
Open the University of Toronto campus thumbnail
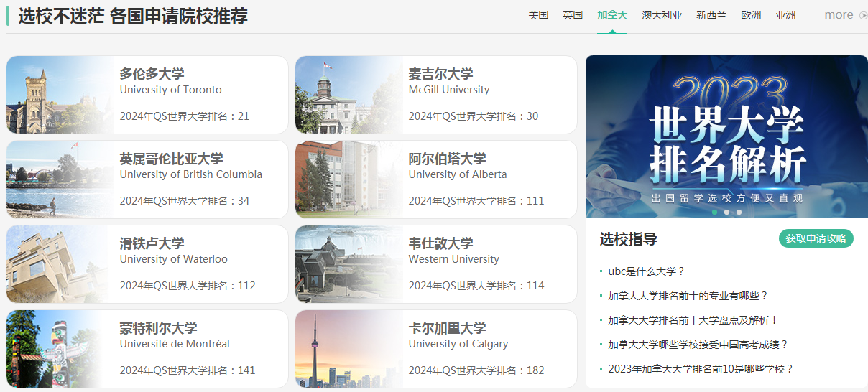(x=60, y=95)
